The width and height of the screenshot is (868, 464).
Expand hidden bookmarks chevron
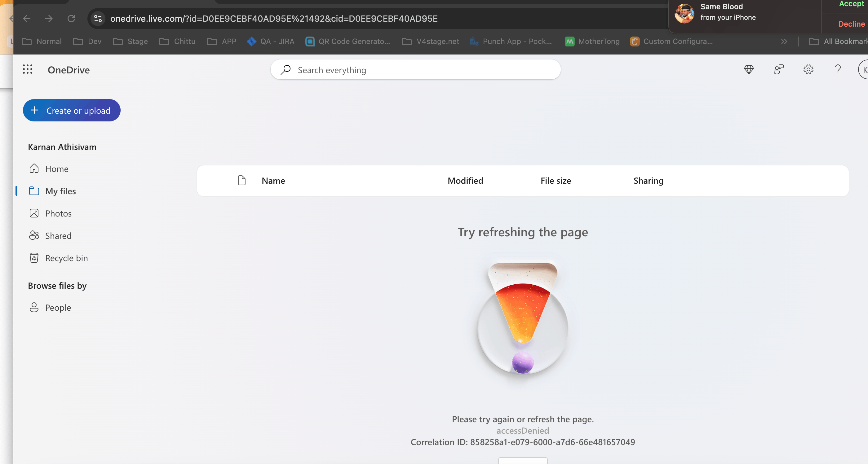click(784, 42)
